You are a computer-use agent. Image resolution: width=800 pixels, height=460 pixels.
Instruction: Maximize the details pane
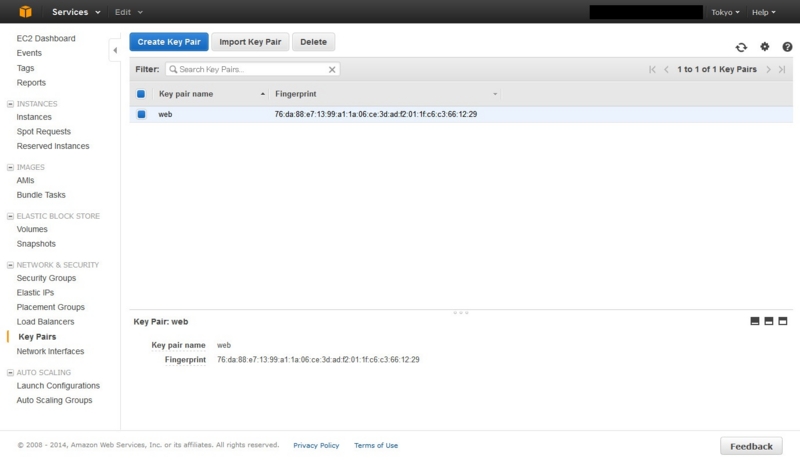[783, 321]
